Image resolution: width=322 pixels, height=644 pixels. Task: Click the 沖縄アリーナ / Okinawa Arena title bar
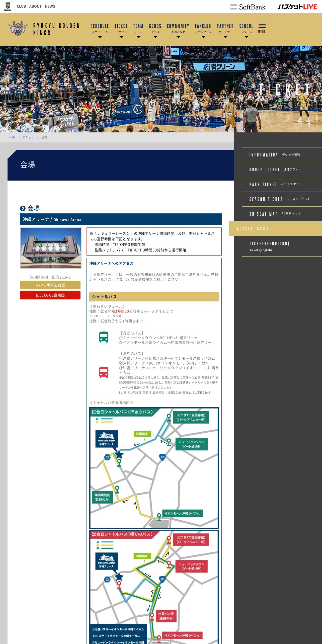(x=121, y=219)
